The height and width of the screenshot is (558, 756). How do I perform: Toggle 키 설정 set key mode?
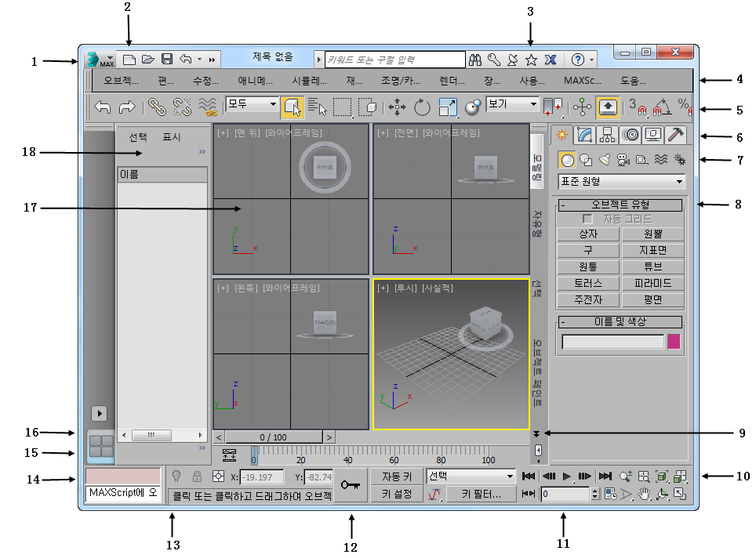point(397,494)
